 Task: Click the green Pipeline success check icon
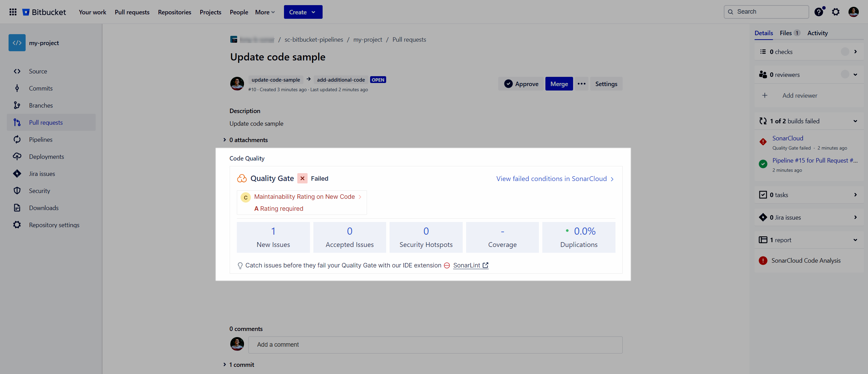[x=763, y=164]
